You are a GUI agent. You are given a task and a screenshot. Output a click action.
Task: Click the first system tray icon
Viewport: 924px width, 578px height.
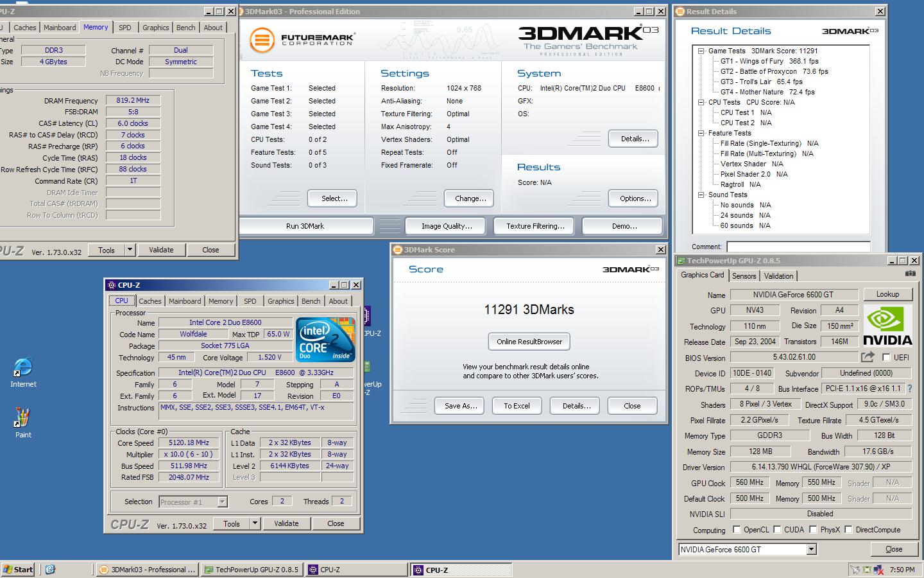pyautogui.click(x=854, y=570)
